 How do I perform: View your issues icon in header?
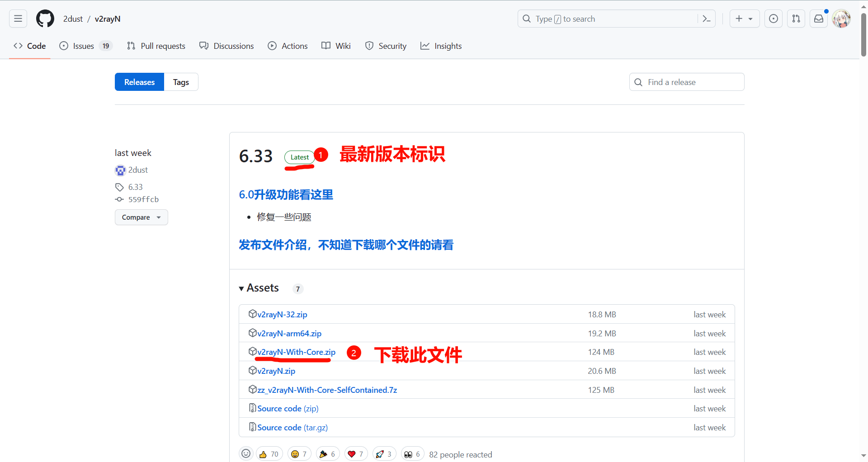(x=774, y=19)
